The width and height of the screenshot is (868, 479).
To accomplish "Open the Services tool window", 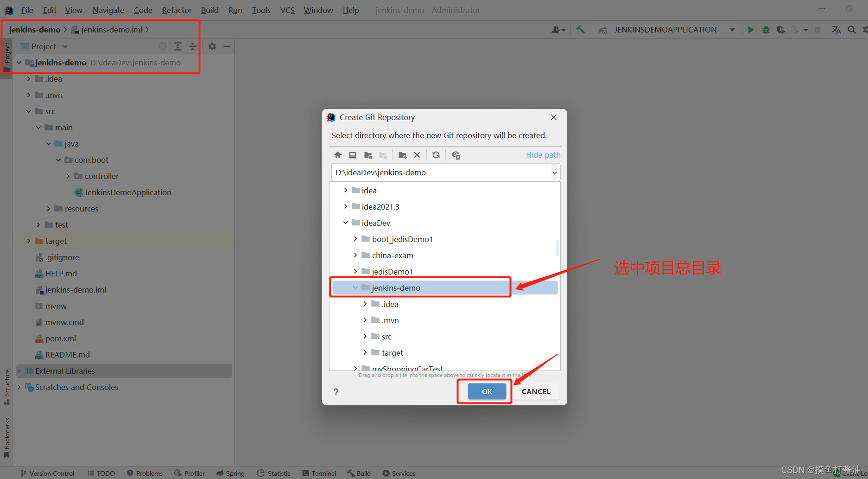I will coord(399,473).
